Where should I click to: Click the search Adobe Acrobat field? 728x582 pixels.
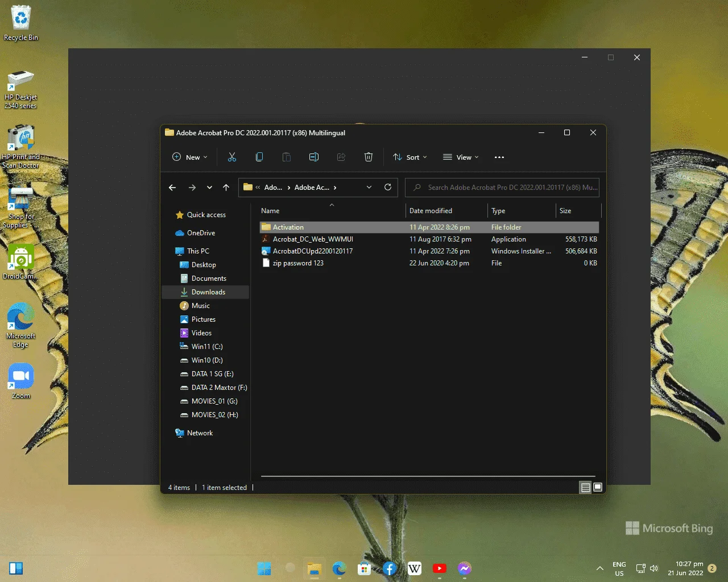tap(502, 188)
